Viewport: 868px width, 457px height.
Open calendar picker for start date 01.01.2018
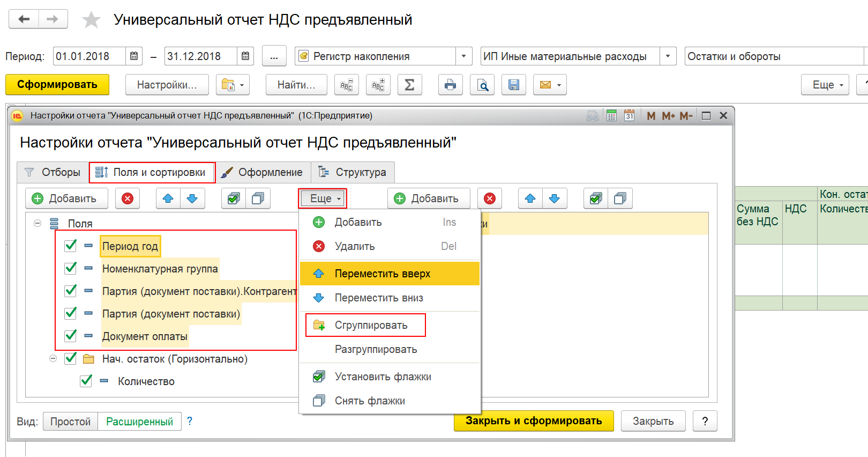coord(134,56)
